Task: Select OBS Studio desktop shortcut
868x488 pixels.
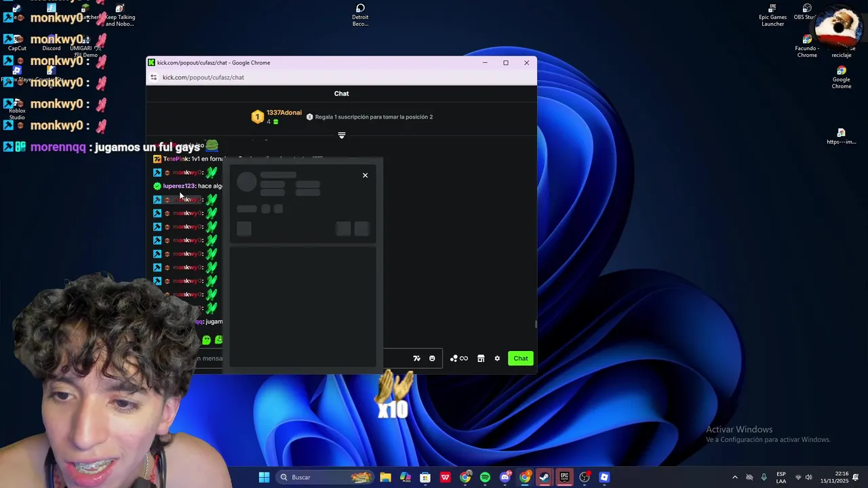Action: (806, 12)
